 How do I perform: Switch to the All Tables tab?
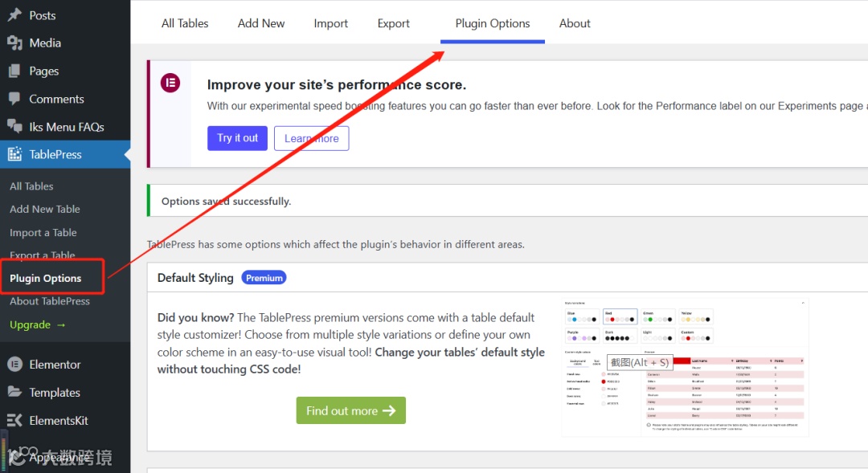click(185, 23)
